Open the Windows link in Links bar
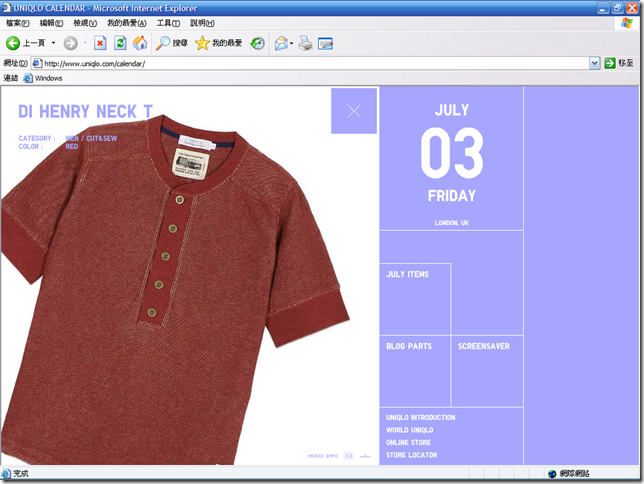644x484 pixels. pos(43,78)
